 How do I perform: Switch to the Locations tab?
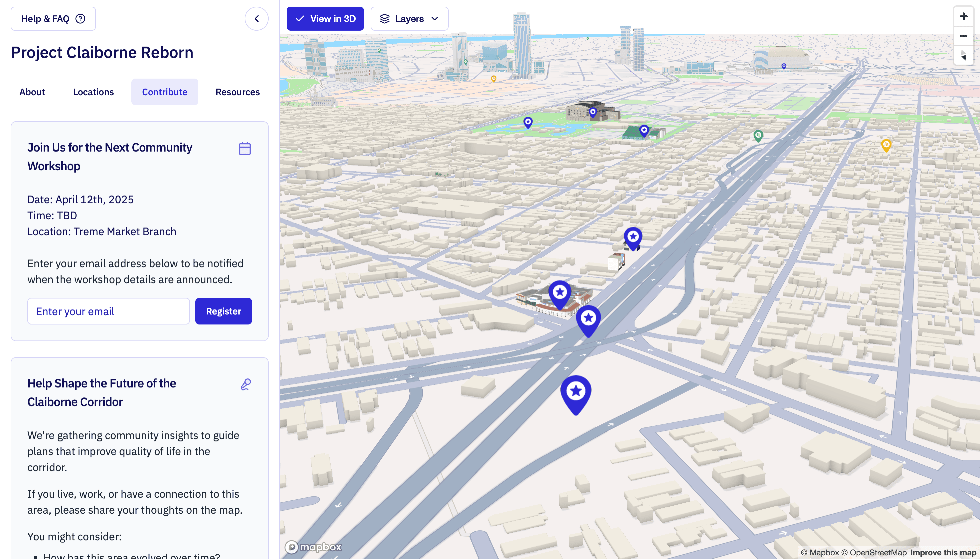click(93, 92)
